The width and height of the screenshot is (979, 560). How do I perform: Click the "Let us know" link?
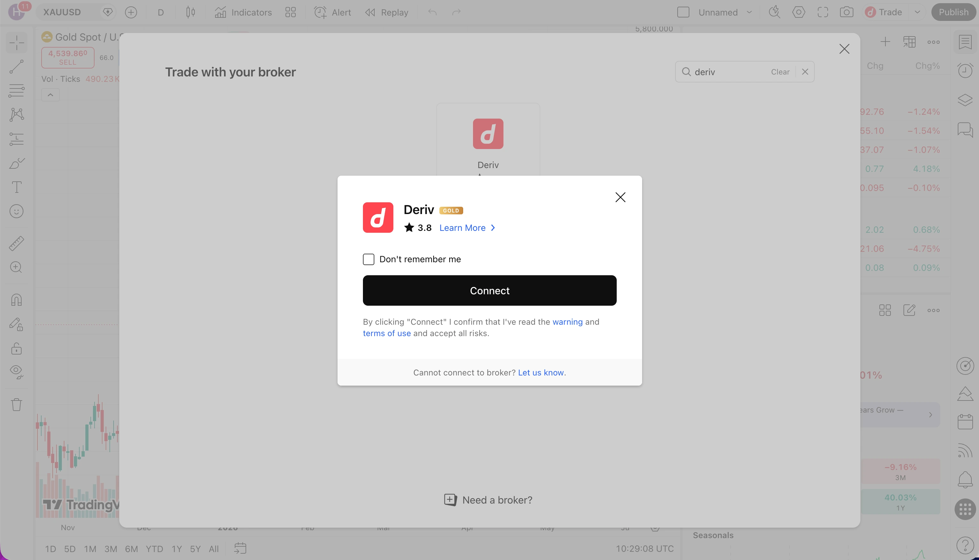(541, 372)
